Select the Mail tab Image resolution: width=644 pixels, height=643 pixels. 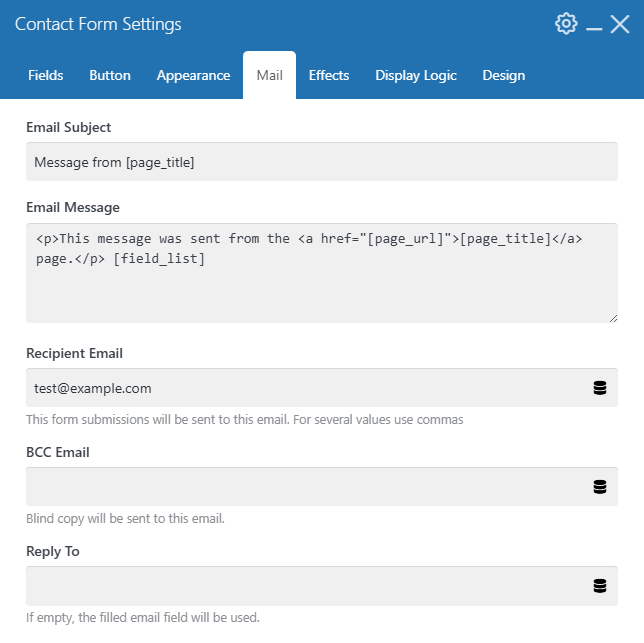(269, 75)
